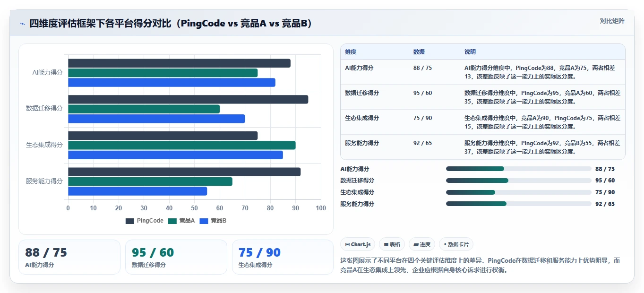
Task: Click the 92 / 65 value beside the progress bar
Action: pos(605,204)
